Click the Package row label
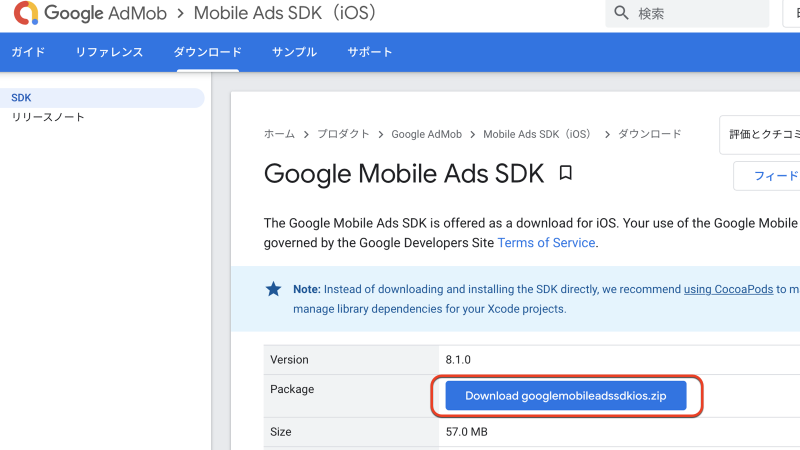 coord(292,389)
